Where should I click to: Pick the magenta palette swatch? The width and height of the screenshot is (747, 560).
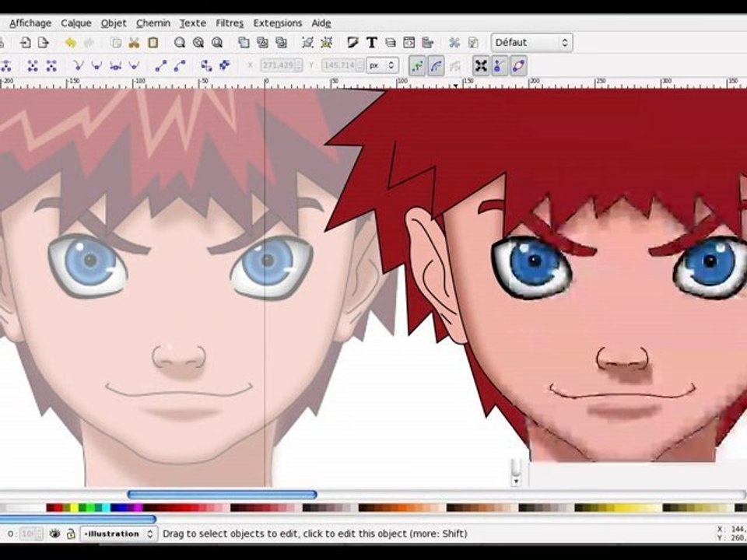138,508
